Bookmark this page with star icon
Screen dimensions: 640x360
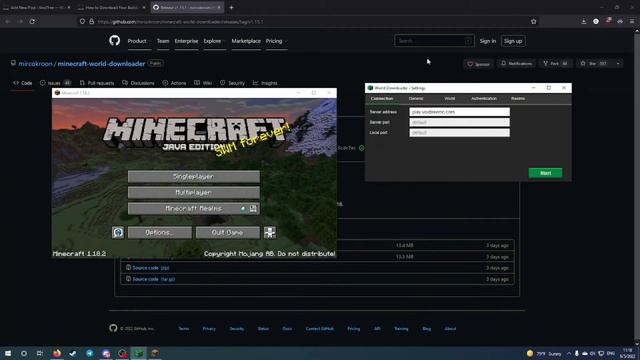[x=533, y=21]
